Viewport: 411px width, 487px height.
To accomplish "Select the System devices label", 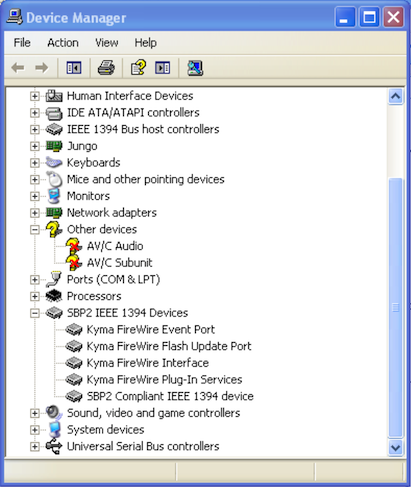I will pos(105,429).
